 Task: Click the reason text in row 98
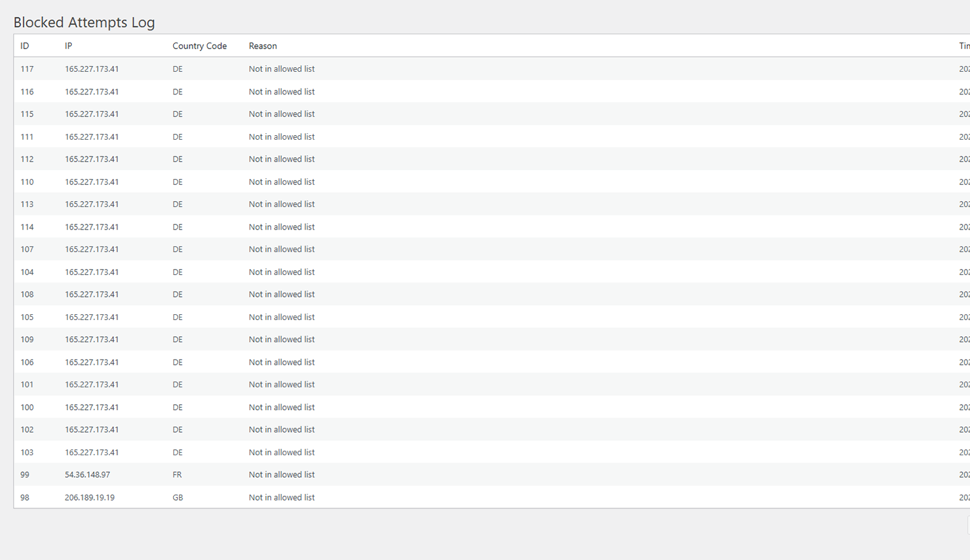[x=281, y=497]
